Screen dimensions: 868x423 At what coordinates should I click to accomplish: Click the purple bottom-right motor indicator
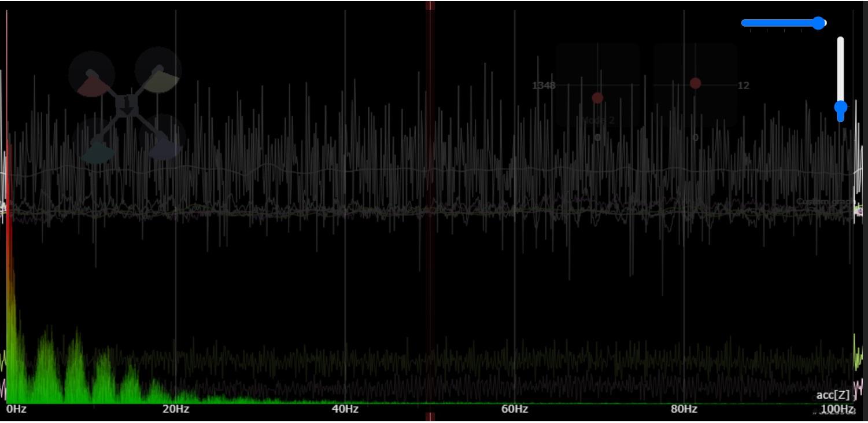tap(165, 147)
